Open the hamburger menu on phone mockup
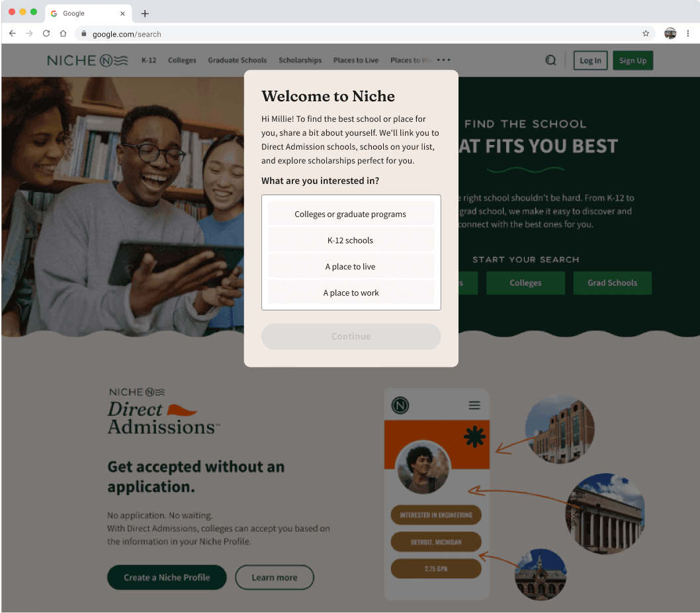Viewport: 700px width, 613px height. [474, 405]
